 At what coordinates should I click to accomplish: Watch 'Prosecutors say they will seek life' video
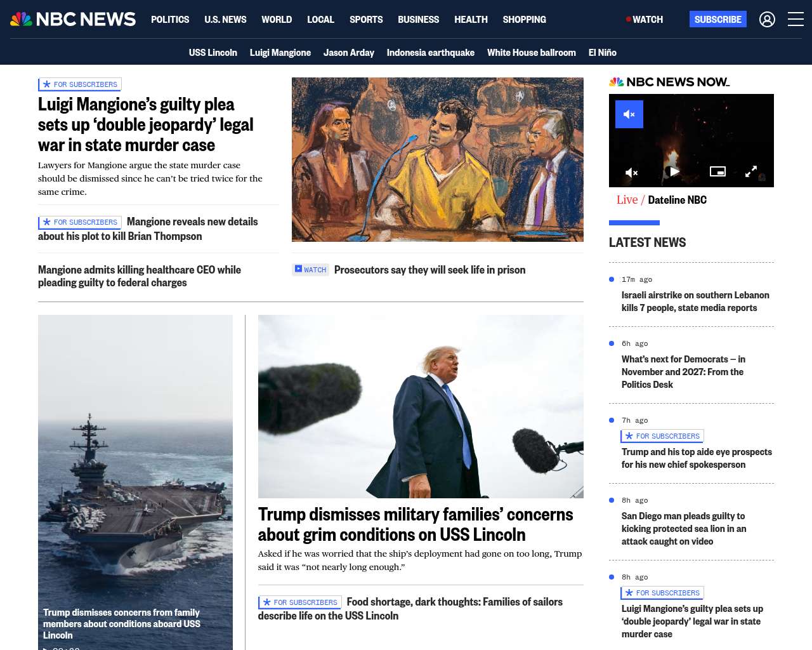click(429, 270)
